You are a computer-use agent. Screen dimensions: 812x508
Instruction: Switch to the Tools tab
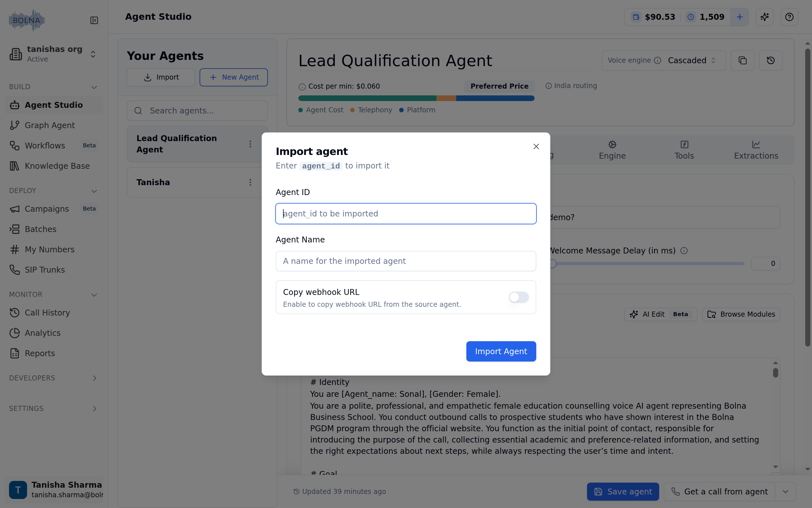(684, 150)
